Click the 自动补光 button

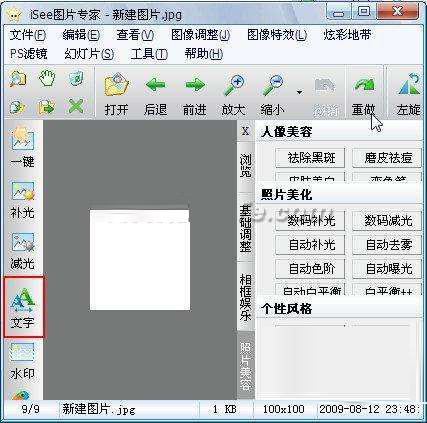click(310, 245)
